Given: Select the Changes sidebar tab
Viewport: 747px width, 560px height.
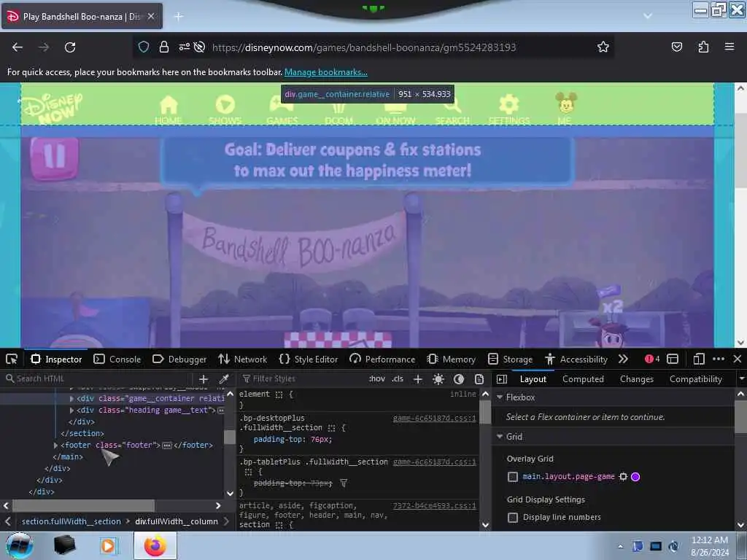Looking at the screenshot, I should pyautogui.click(x=636, y=379).
